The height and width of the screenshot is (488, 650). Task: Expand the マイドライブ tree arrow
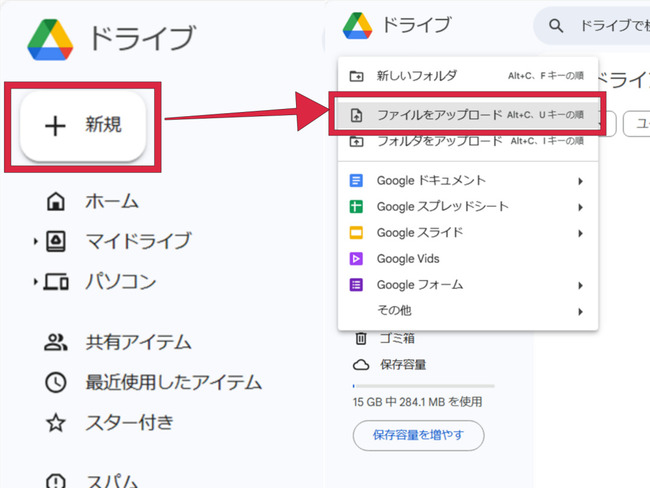36,241
